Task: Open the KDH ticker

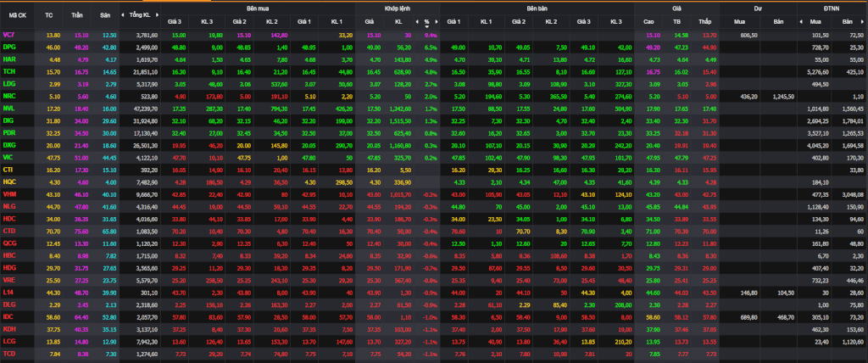Action: (x=8, y=328)
